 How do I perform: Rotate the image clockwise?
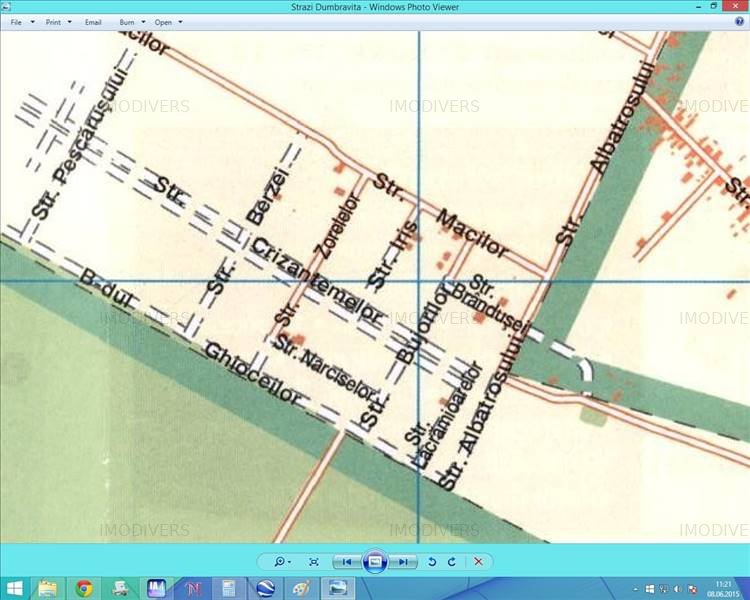(452, 562)
